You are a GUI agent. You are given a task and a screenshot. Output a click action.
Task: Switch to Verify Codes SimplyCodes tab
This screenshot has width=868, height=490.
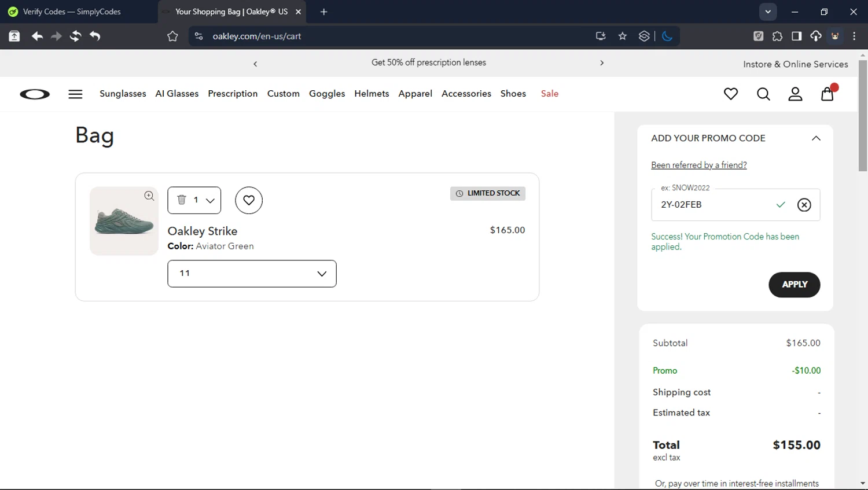78,12
